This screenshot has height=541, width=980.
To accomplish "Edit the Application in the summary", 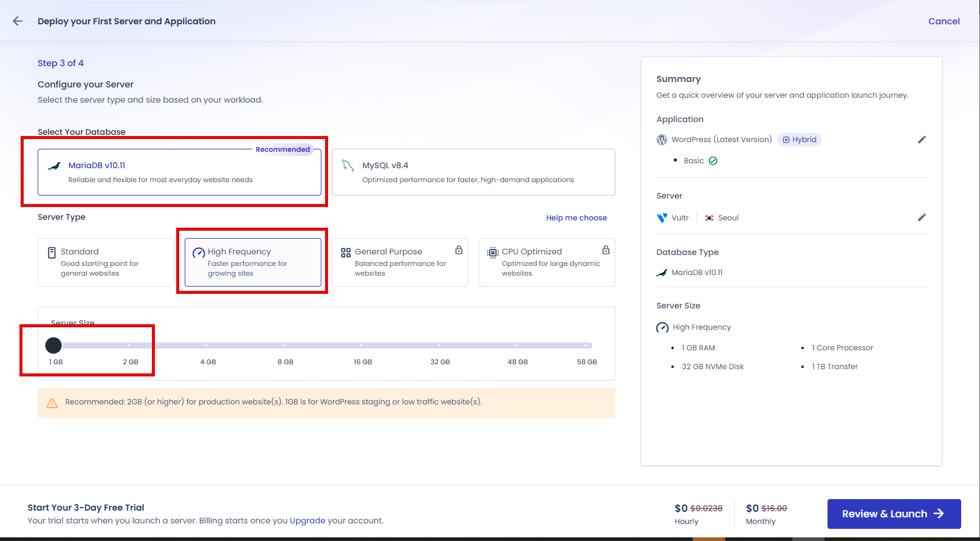I will [922, 140].
